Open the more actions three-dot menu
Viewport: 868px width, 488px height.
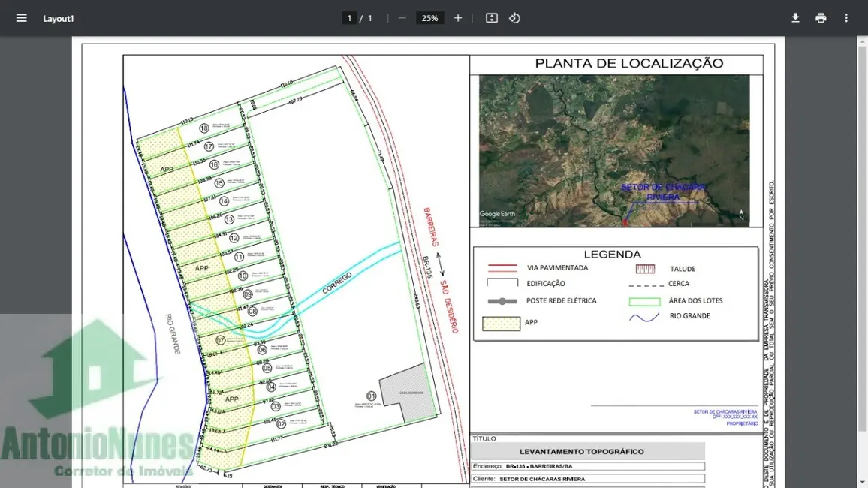click(846, 18)
